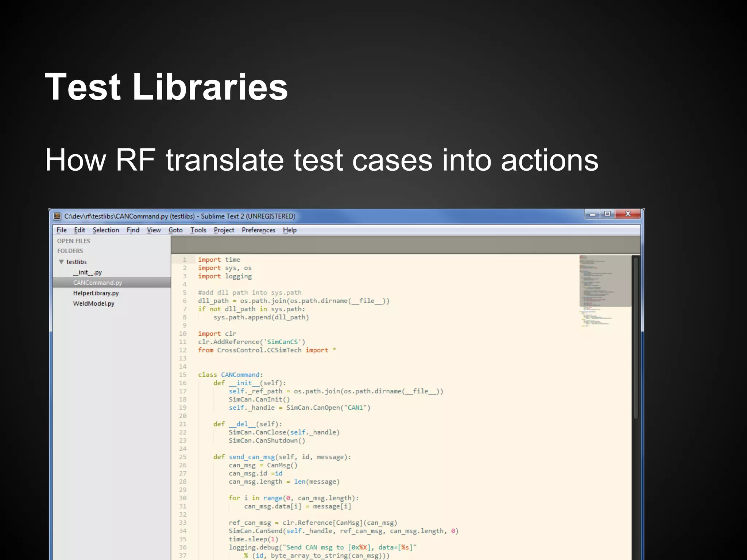747x560 pixels.
Task: Open the Edit menu
Action: pyautogui.click(x=80, y=230)
